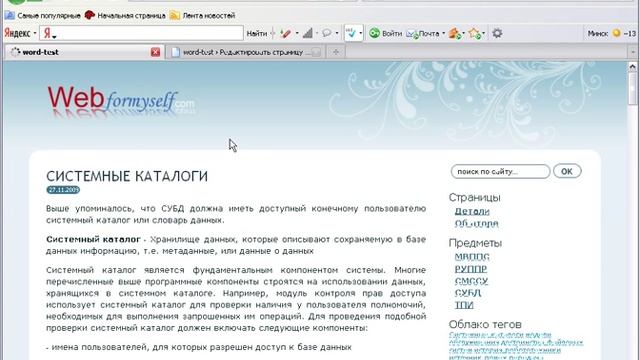The width and height of the screenshot is (640, 360).
Task: Click the spell-check checkmark icon
Action: pos(351,33)
